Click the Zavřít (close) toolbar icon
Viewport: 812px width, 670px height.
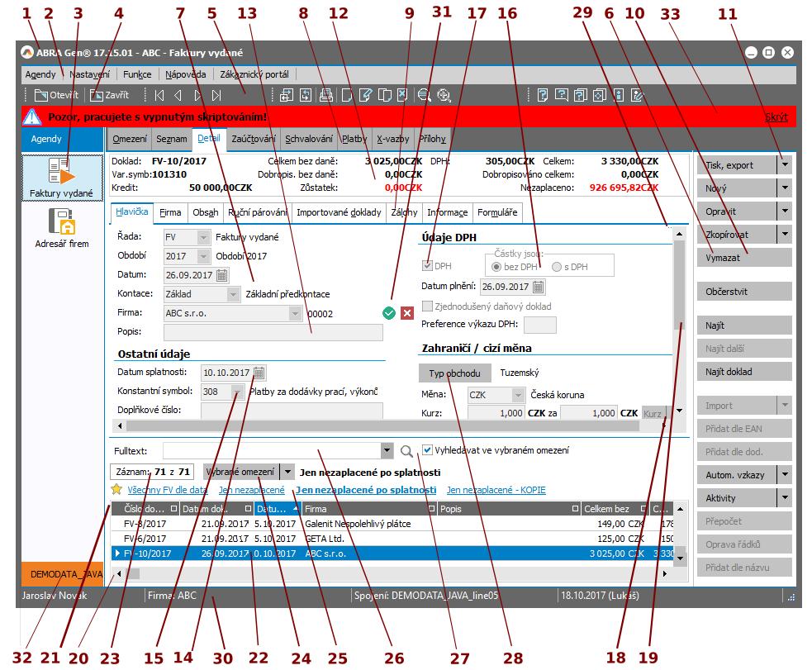click(x=97, y=95)
